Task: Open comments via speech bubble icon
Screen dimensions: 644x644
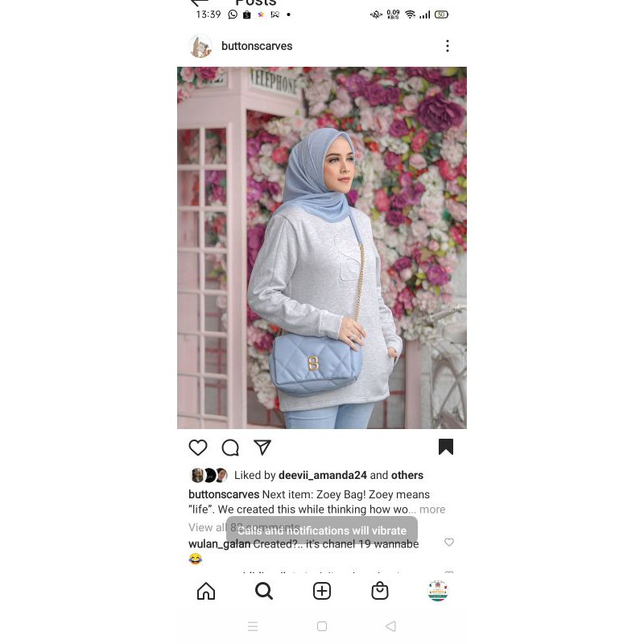Action: [x=230, y=448]
